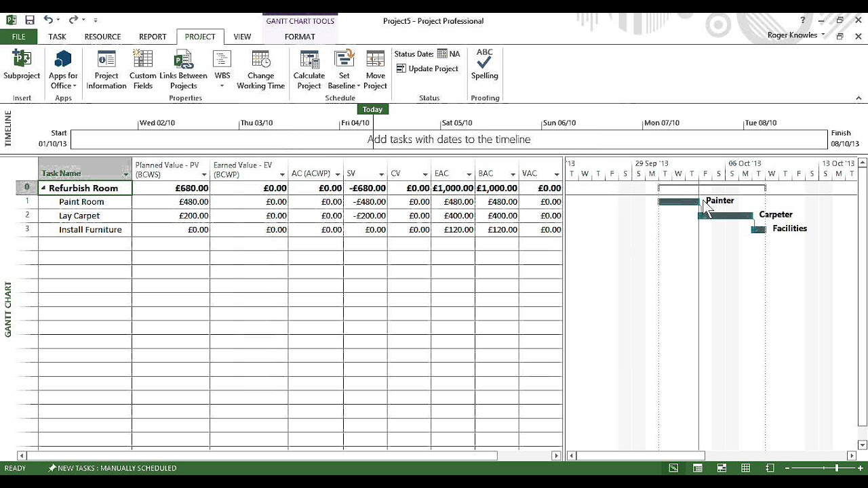Undo the last action
Screen dimensions: 868x488
(x=48, y=20)
